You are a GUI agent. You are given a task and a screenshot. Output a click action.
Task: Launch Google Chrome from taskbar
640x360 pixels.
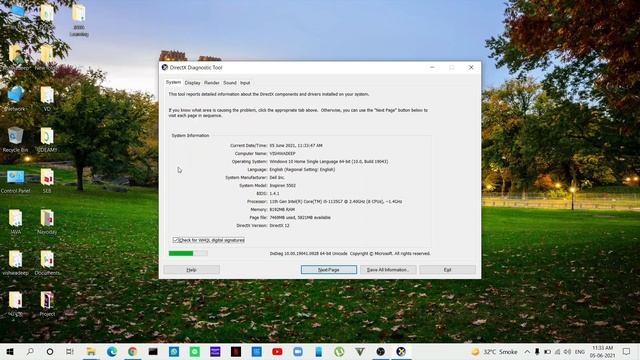pos(132,352)
